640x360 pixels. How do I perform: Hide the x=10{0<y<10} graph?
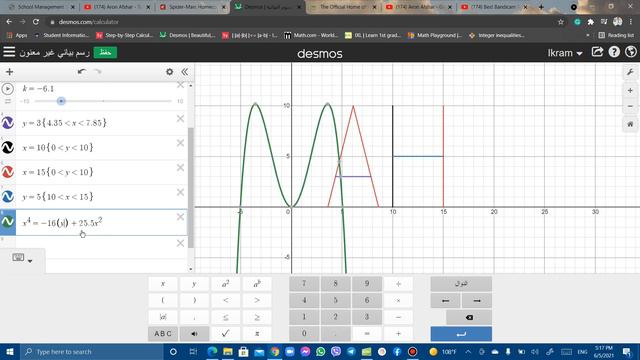click(x=8, y=147)
